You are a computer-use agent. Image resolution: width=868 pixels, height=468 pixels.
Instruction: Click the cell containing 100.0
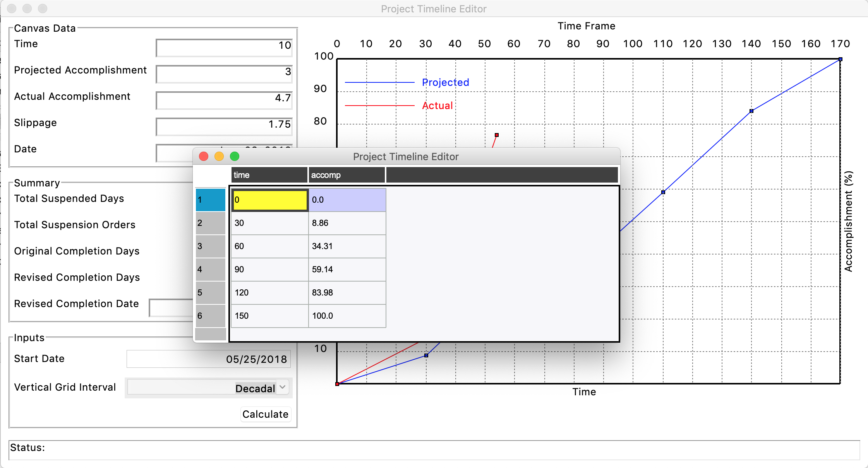click(347, 316)
